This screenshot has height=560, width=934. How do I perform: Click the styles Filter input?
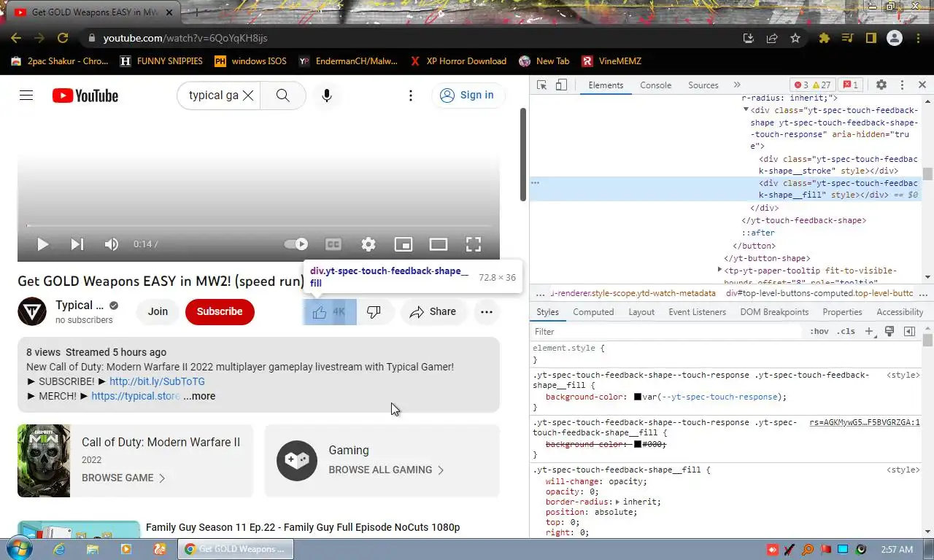(666, 332)
